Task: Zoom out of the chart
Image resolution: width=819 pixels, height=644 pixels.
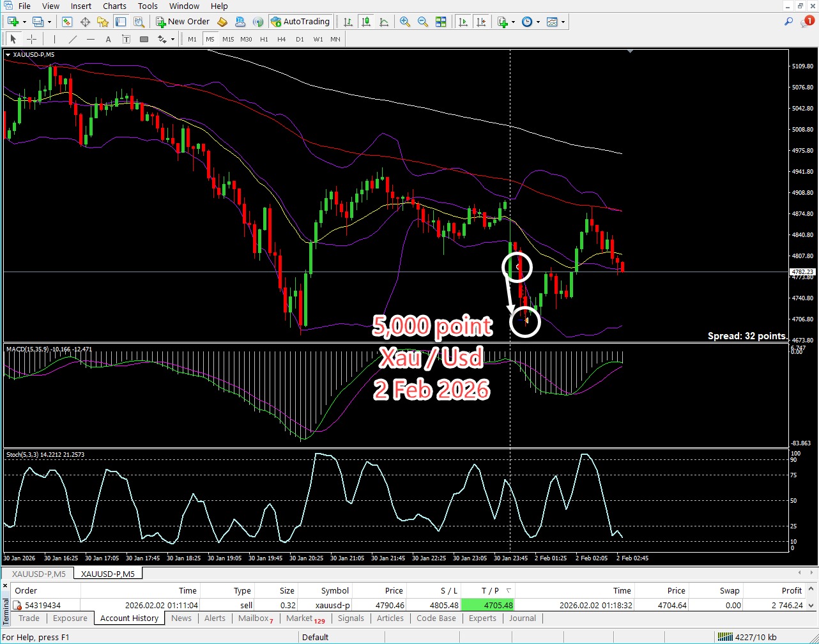Action: 422,22
